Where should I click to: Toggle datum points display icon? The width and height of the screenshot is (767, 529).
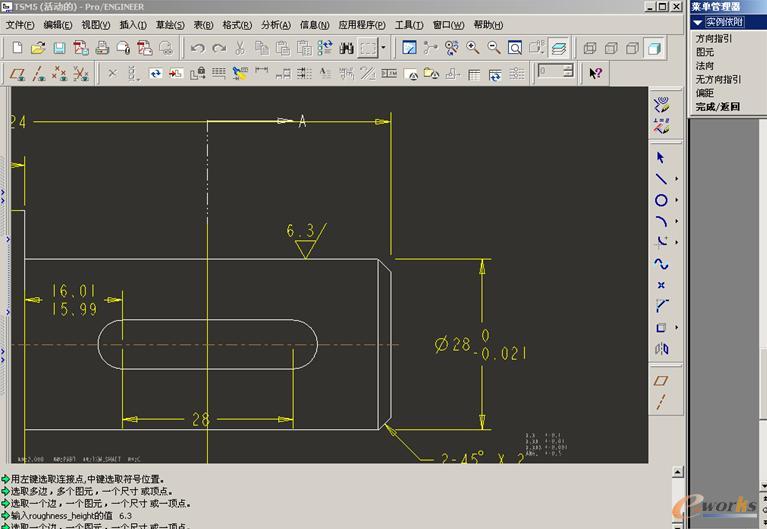point(60,73)
